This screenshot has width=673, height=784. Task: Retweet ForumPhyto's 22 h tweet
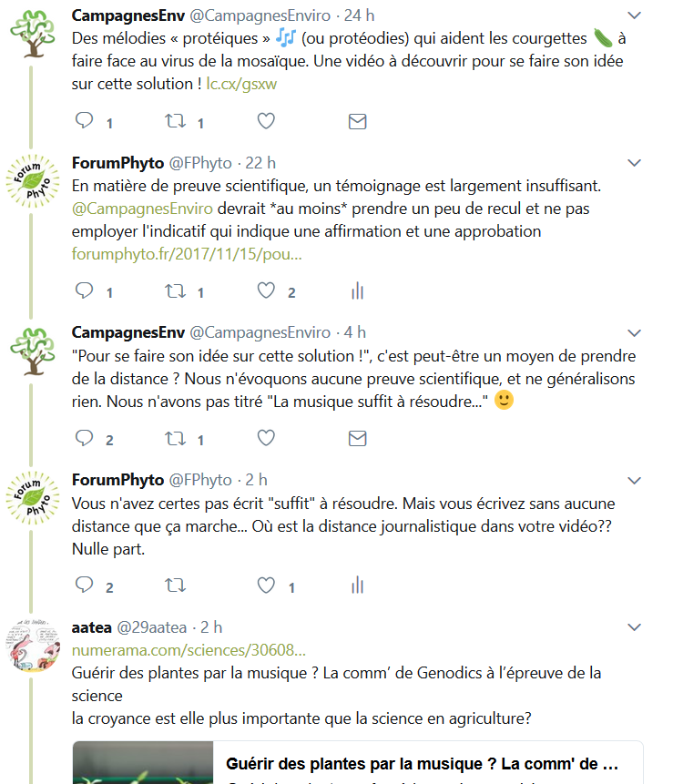[176, 291]
